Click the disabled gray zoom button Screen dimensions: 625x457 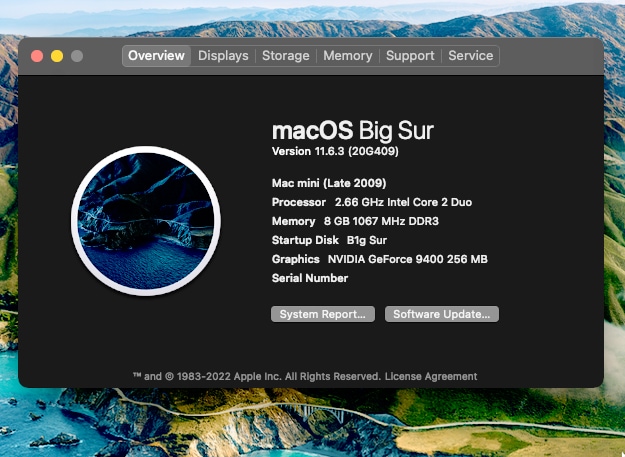pyautogui.click(x=77, y=56)
